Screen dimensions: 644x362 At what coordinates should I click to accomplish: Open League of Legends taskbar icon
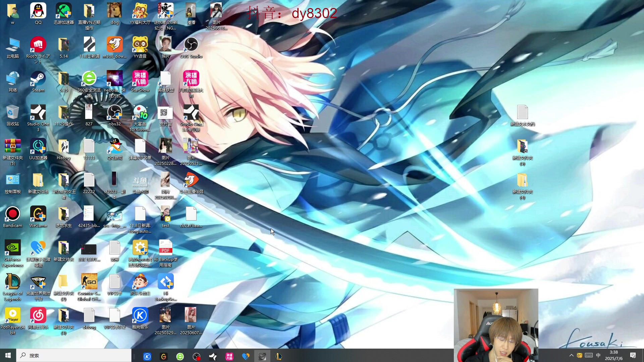coord(278,356)
